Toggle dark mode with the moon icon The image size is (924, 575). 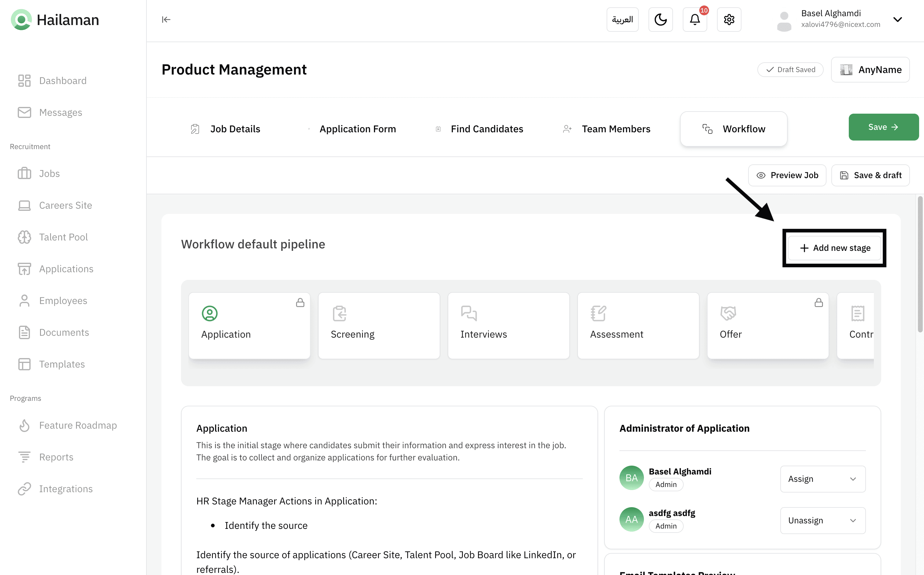click(x=660, y=19)
